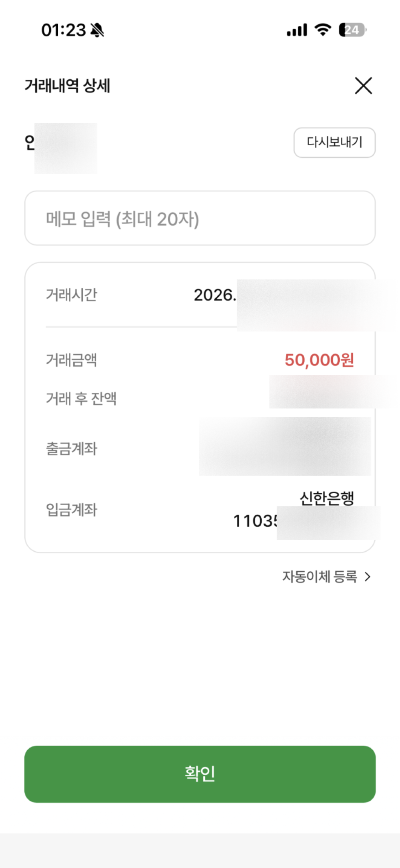Open the 자동이체 등록 link
Screen dimensions: 400x868
pyautogui.click(x=320, y=577)
